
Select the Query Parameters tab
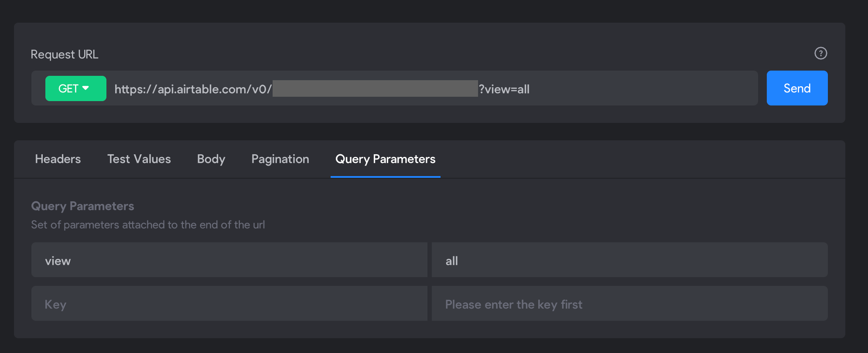tap(386, 159)
